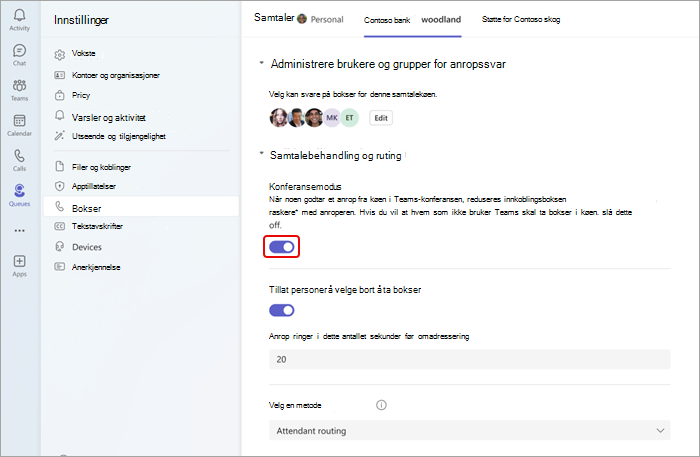700x457 pixels.
Task: Switch to Støtte for Contoso skog tab
Action: 521,19
